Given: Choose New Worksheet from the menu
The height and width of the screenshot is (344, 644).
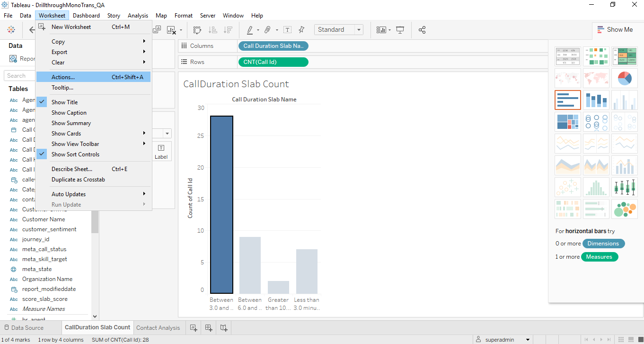Looking at the screenshot, I should point(94,27).
